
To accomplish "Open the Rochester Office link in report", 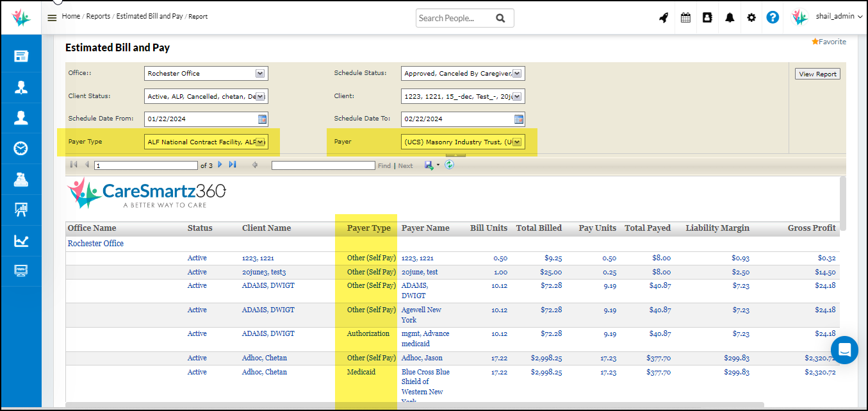I will 95,244.
